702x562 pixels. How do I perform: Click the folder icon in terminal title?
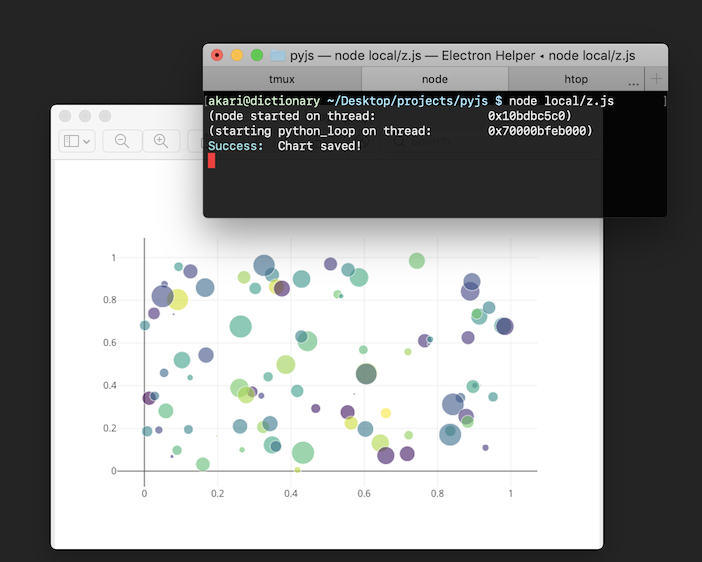[x=278, y=55]
